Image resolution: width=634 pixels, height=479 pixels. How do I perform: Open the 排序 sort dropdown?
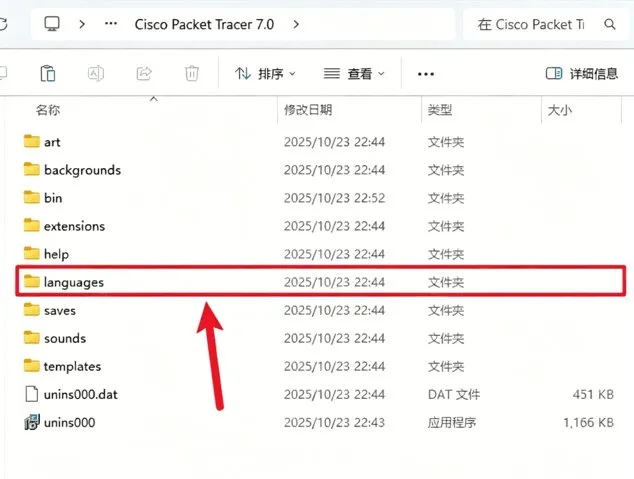pos(265,74)
